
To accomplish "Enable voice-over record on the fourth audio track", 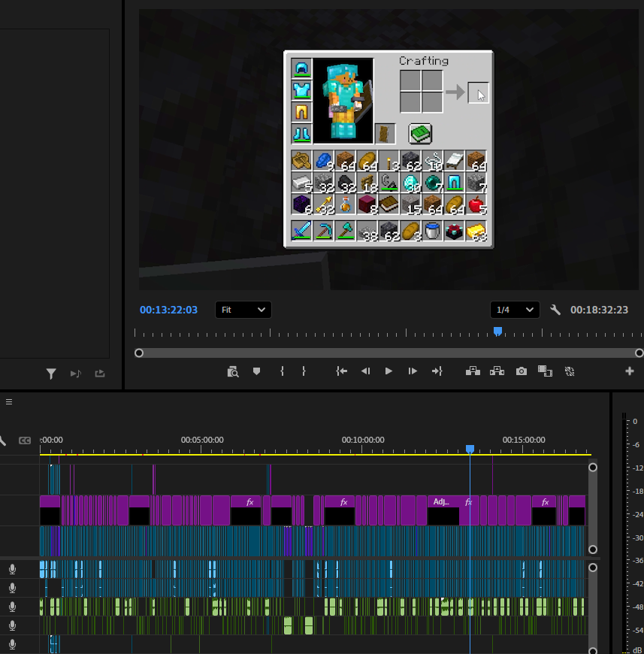I will [13, 625].
